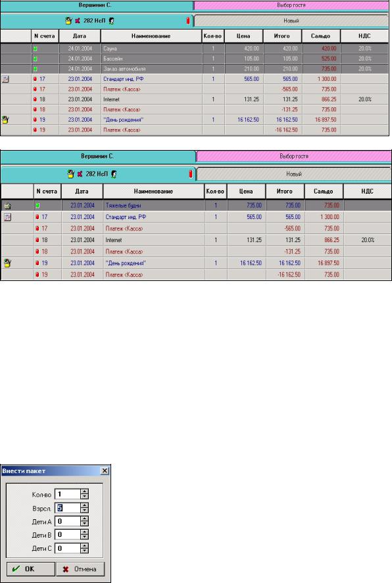Click the guest profile icon in upper 282 НсП tab
Viewport: 392px width, 583px height.
point(111,21)
